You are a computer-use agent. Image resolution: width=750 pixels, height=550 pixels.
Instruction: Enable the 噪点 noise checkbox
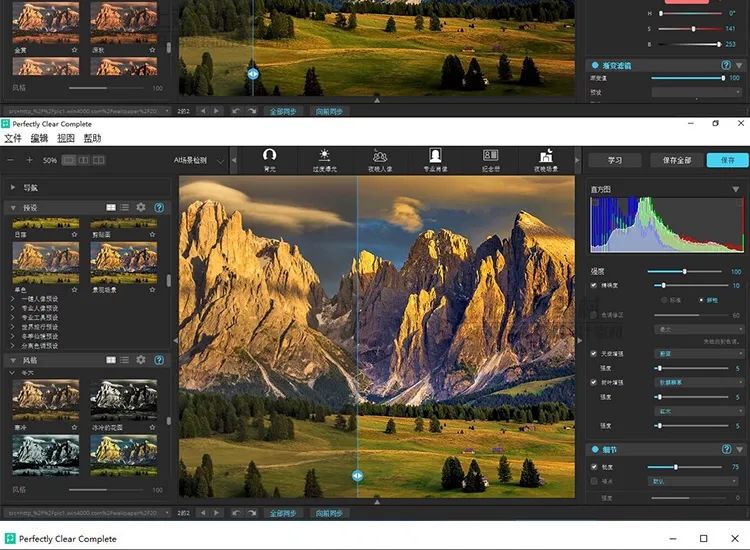click(x=594, y=481)
